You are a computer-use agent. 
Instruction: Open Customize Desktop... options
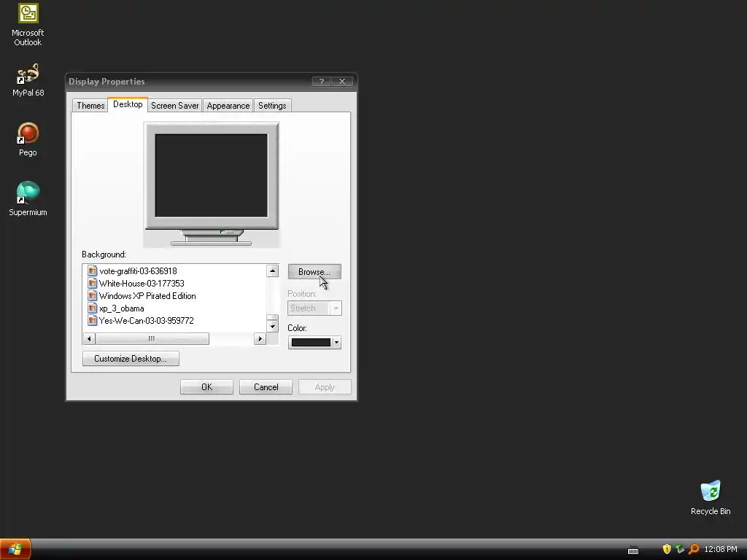(131, 359)
